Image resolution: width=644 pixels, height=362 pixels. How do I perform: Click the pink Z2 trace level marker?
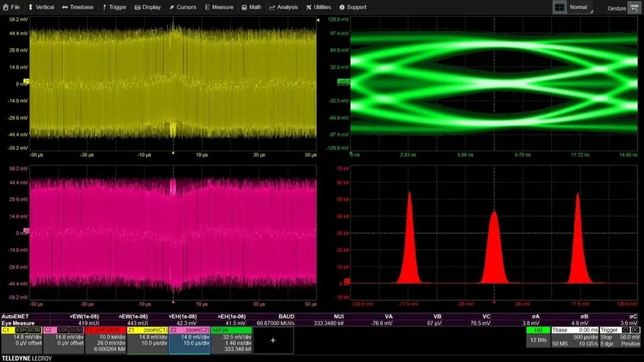point(26,231)
